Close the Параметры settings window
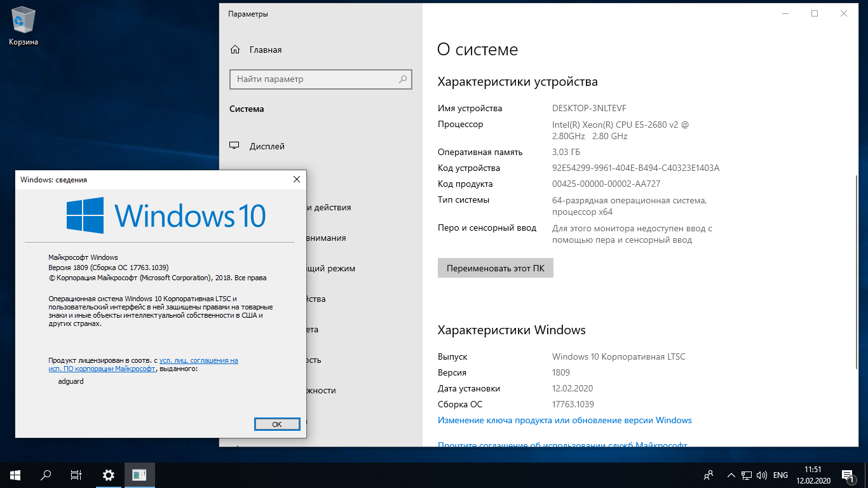The width and height of the screenshot is (868, 488). pyautogui.click(x=844, y=13)
